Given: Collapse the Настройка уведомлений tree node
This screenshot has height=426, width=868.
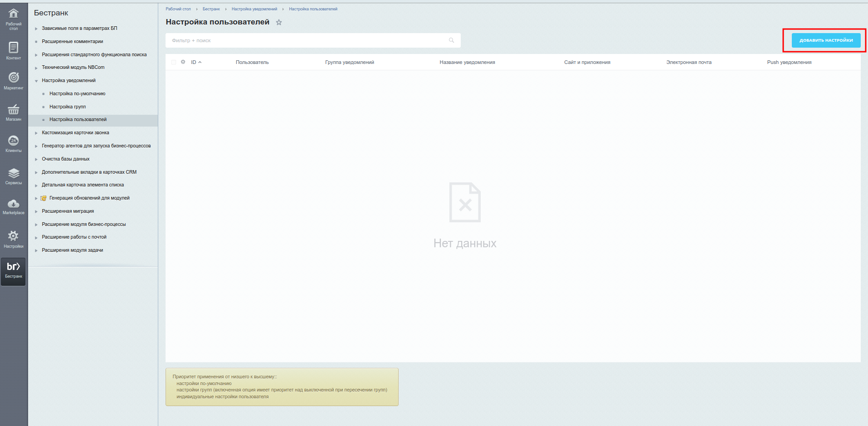Looking at the screenshot, I should coord(36,81).
